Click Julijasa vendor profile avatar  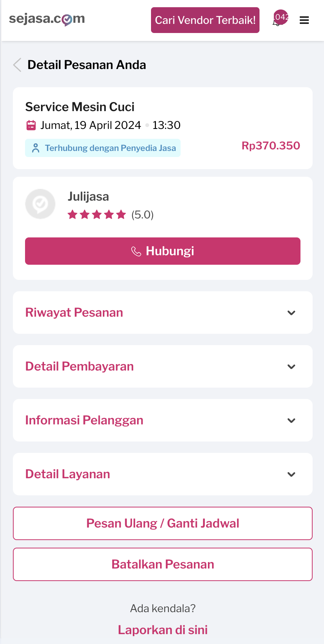point(40,204)
